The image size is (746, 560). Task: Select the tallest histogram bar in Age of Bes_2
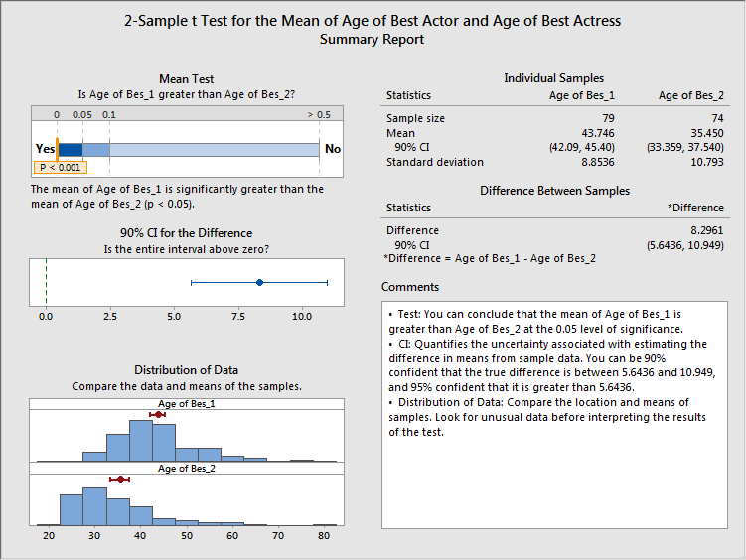94,505
